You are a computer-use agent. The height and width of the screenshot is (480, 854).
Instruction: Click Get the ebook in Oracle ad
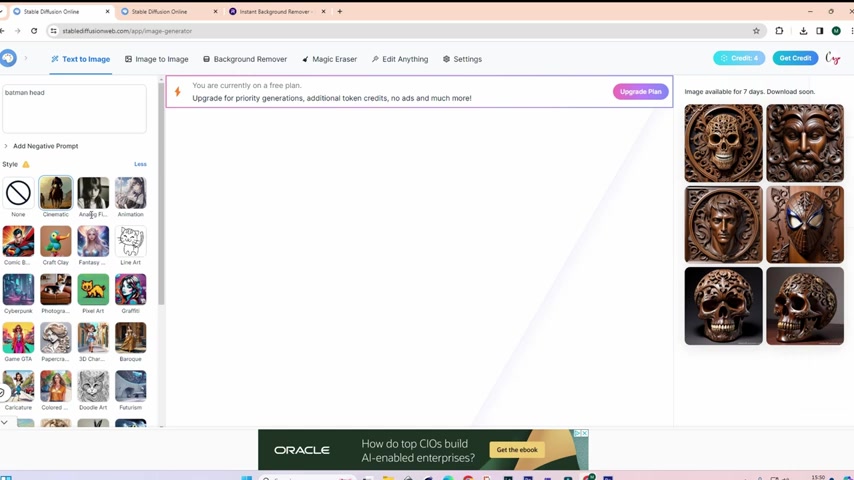517,450
